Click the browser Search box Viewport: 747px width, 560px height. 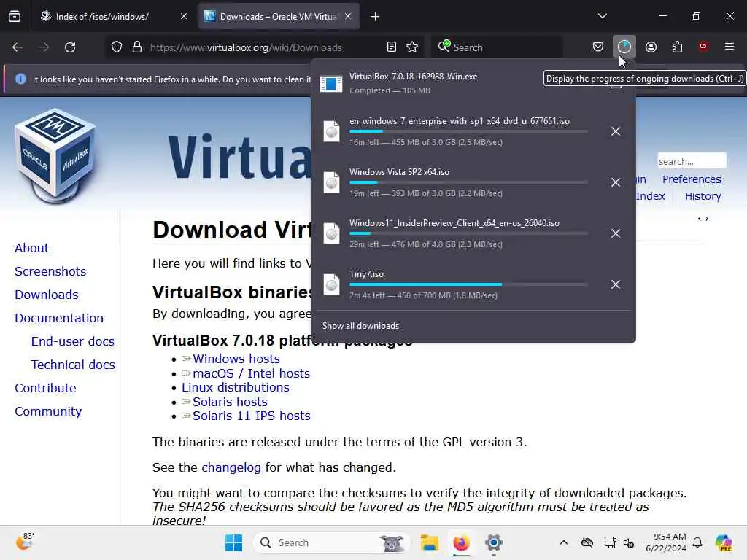click(497, 47)
